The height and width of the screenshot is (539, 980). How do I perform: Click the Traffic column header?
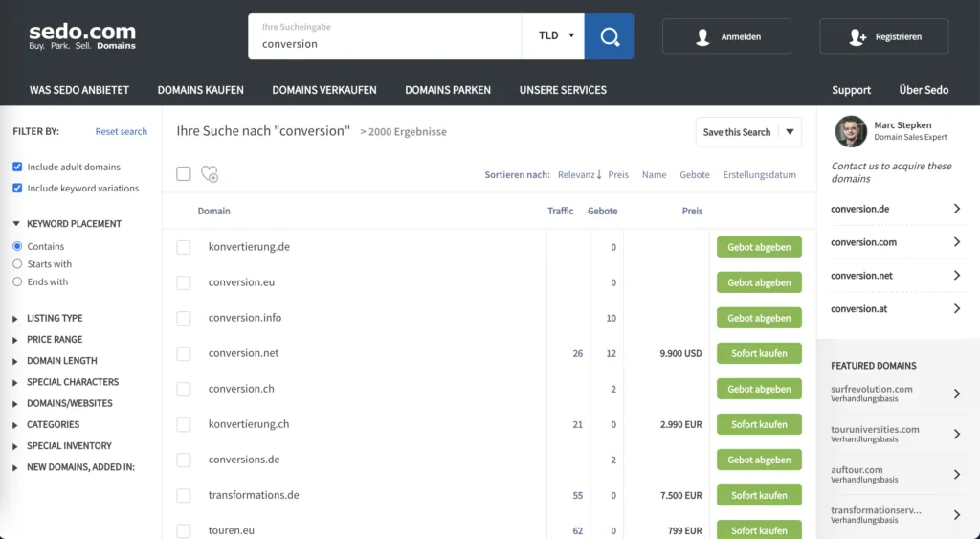560,211
